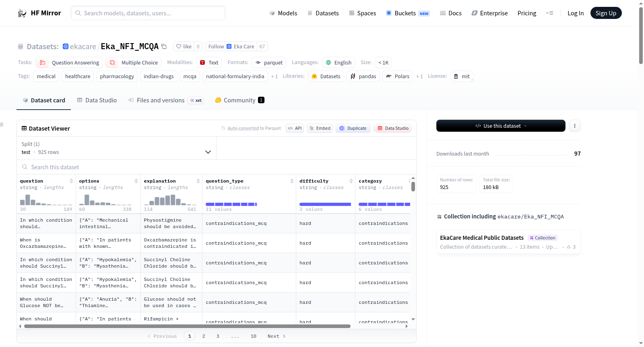
Task: Click the HF Mirror logo icon
Action: 22,13
